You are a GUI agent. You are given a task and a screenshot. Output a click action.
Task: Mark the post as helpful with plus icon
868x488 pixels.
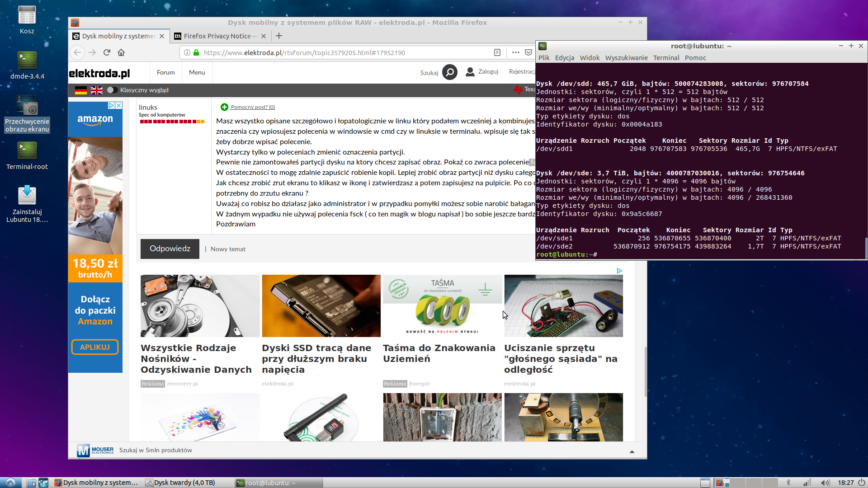tap(224, 107)
